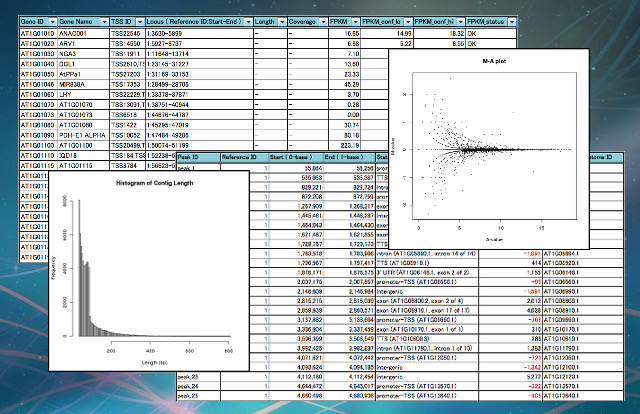Screen dimensions: 640x414
Task: Select the Start (0-base) column header
Action: 296,157
